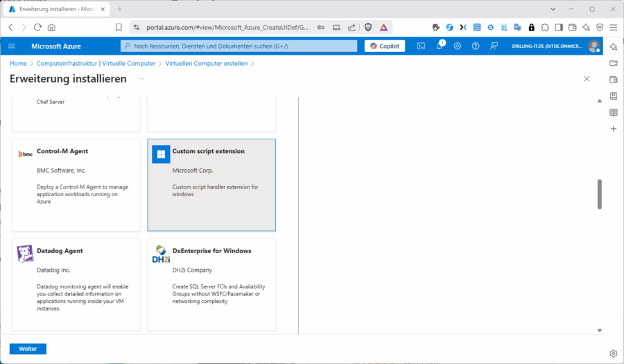Go back with the browser back arrow
624x364 pixels.
[10, 27]
